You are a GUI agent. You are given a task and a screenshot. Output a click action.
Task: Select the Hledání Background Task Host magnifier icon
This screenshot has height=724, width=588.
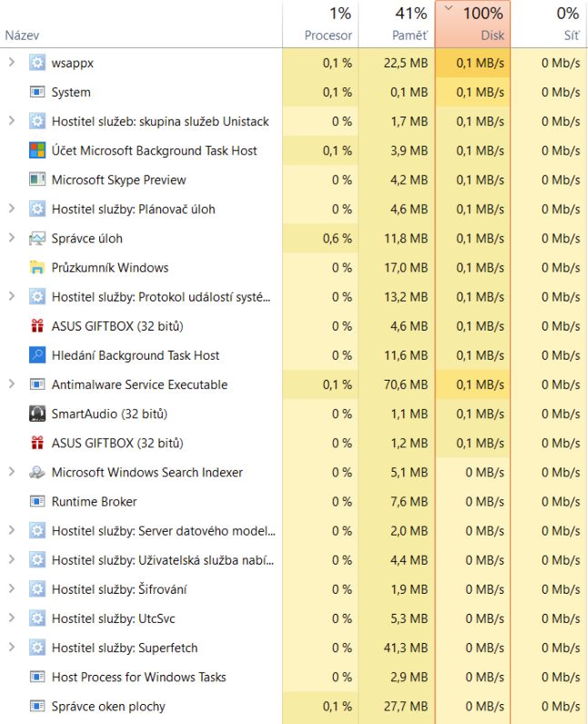pos(37,355)
